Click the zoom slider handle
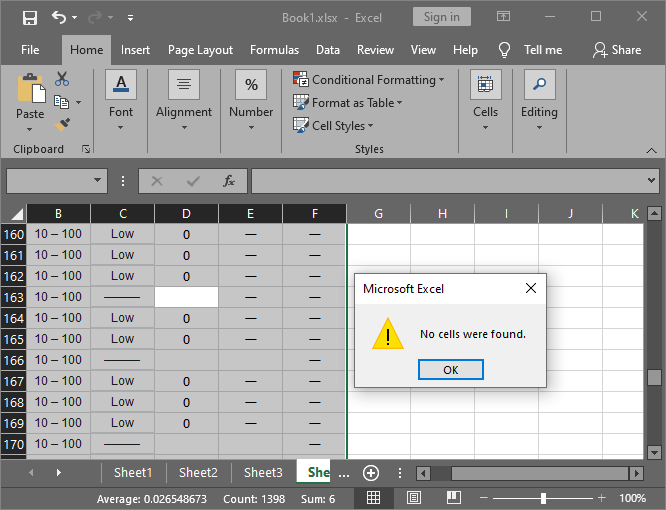Screen dimensions: 666x510 543,498
